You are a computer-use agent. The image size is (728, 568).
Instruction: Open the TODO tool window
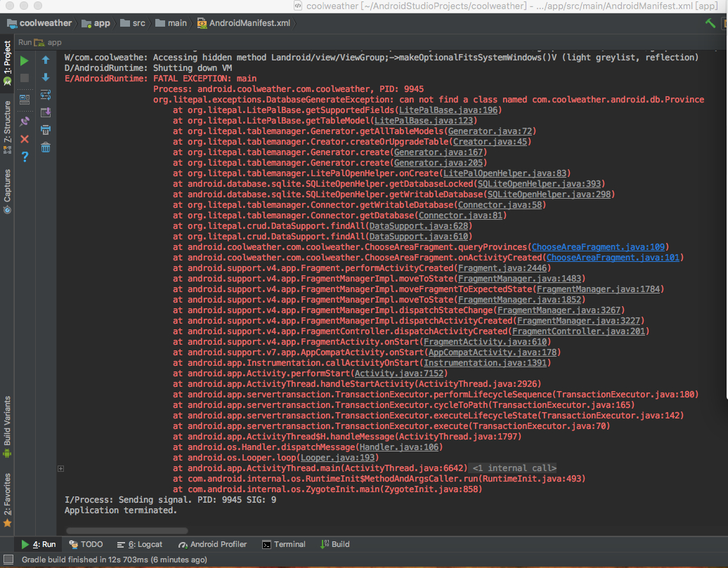(86, 544)
